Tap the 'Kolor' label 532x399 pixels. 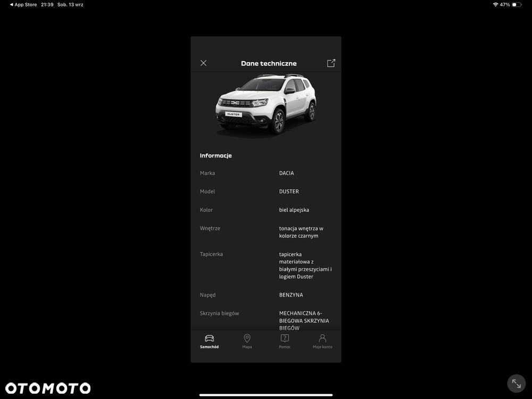tap(206, 210)
